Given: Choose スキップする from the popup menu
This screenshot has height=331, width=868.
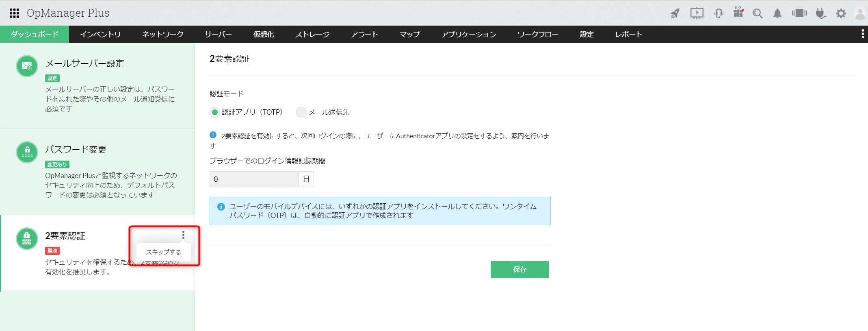Looking at the screenshot, I should 164,252.
